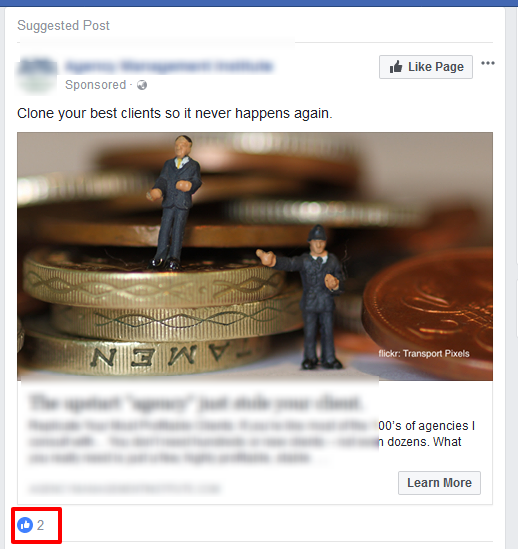Open the blurred page name link
The width and height of the screenshot is (518, 549).
[169, 66]
